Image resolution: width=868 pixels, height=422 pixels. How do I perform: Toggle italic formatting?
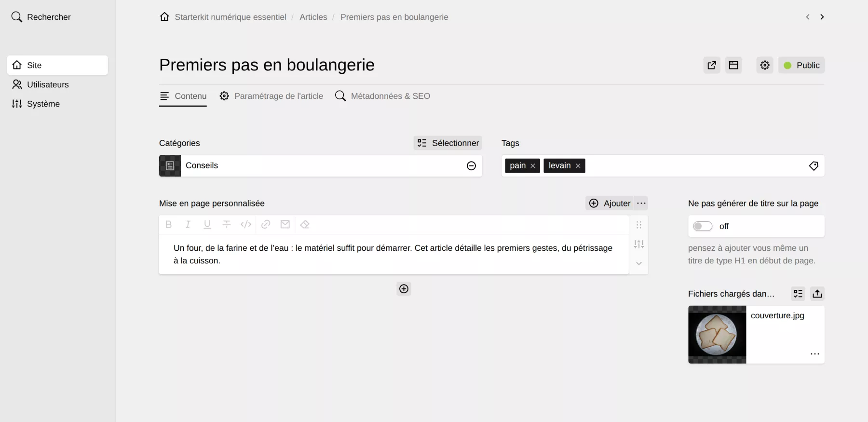coord(188,224)
